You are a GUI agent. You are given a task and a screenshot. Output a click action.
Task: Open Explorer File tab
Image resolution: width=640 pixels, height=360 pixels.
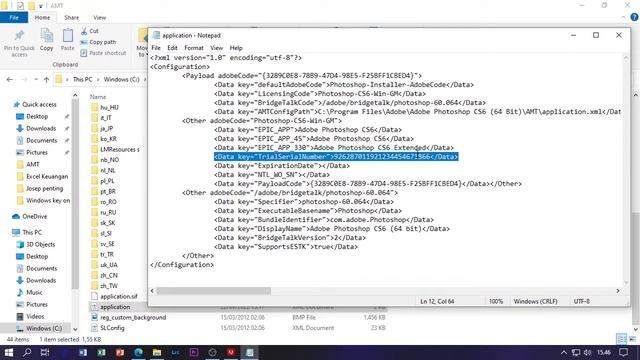click(14, 18)
